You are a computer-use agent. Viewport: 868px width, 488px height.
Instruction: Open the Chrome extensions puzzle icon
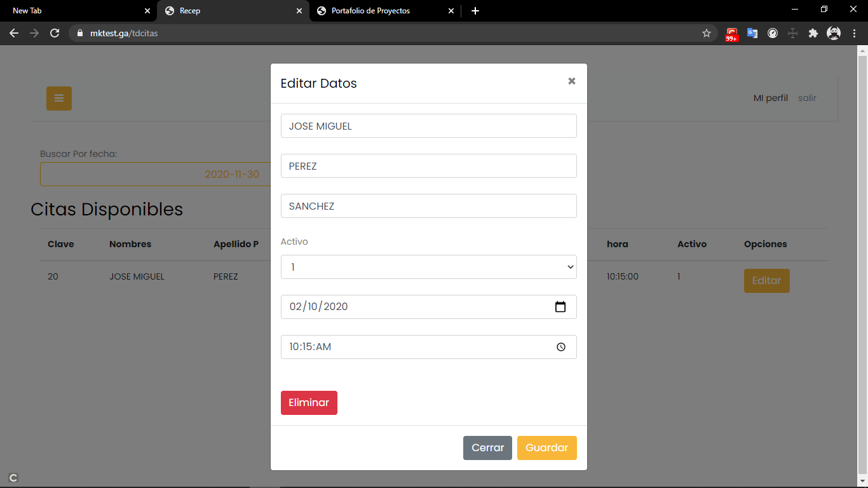point(813,33)
